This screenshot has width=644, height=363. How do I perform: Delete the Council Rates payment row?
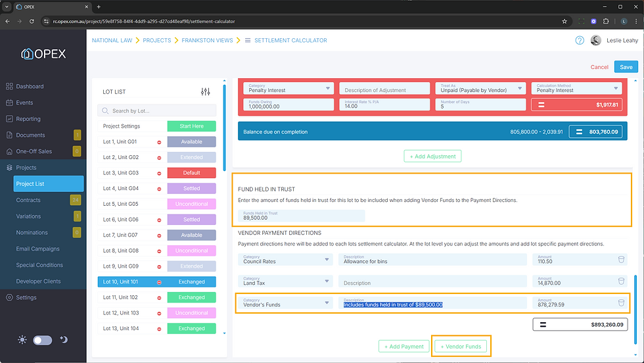(621, 259)
